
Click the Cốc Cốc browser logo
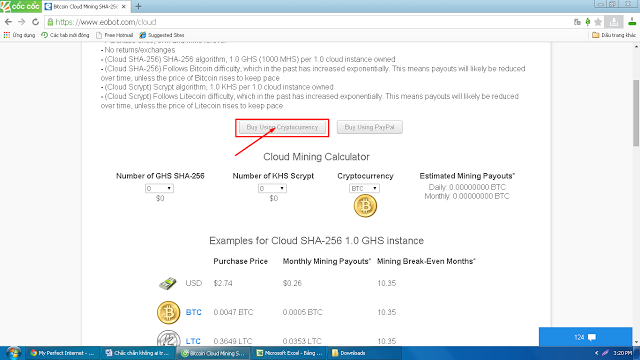[20, 6]
